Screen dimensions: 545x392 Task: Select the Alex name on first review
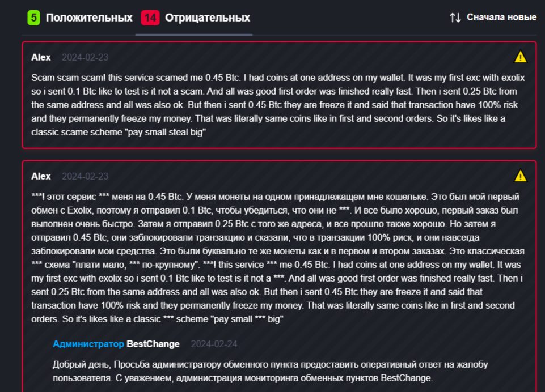pyautogui.click(x=41, y=57)
